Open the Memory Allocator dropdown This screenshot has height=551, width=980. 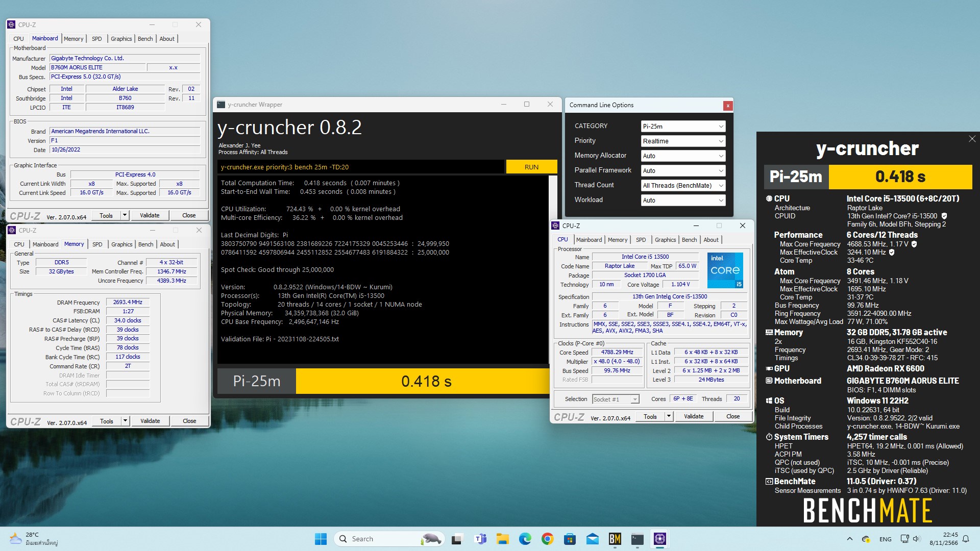[683, 156]
